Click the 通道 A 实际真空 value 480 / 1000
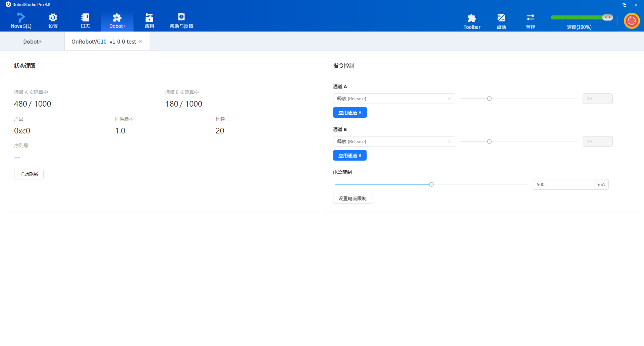 (x=33, y=104)
